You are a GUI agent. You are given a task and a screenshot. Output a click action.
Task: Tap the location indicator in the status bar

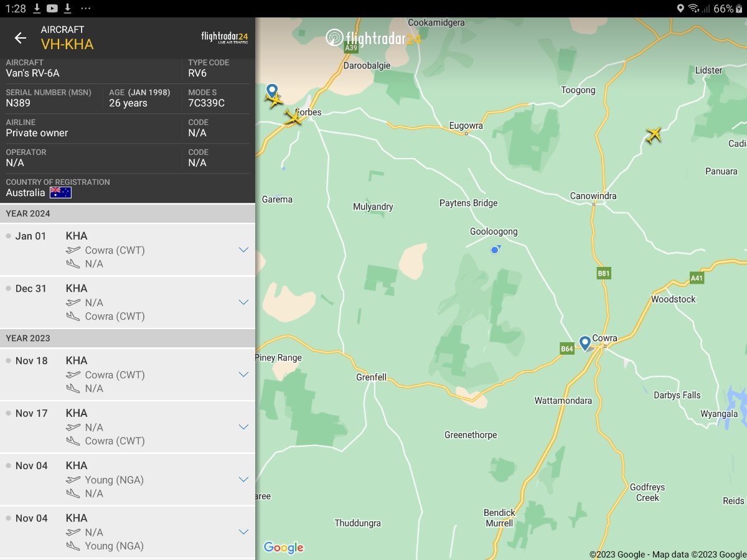pos(680,9)
